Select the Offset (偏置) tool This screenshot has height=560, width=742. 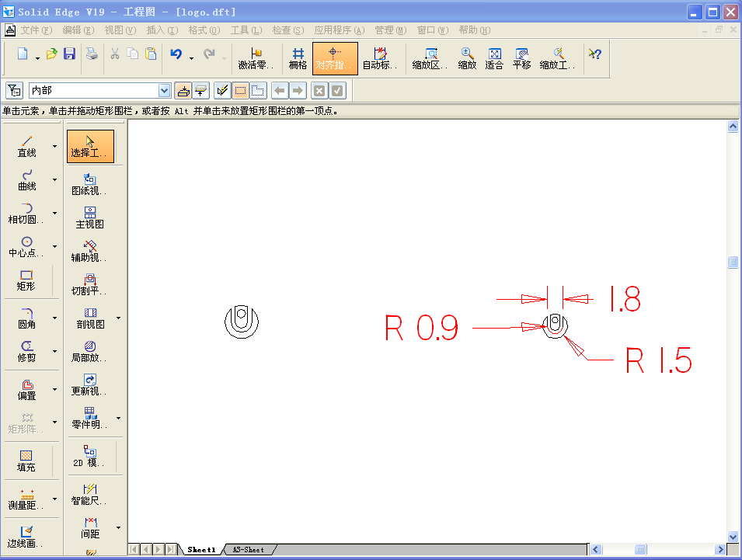click(27, 390)
